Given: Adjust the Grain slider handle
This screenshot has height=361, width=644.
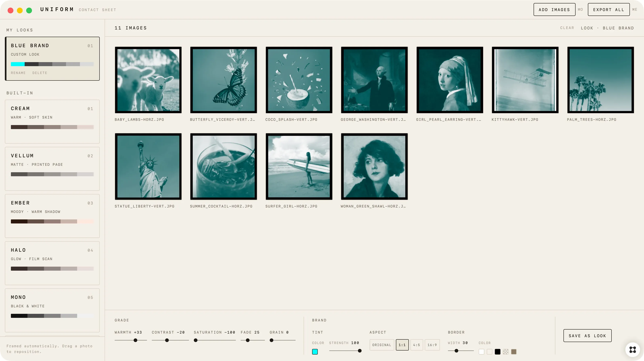Looking at the screenshot, I should coord(272,340).
